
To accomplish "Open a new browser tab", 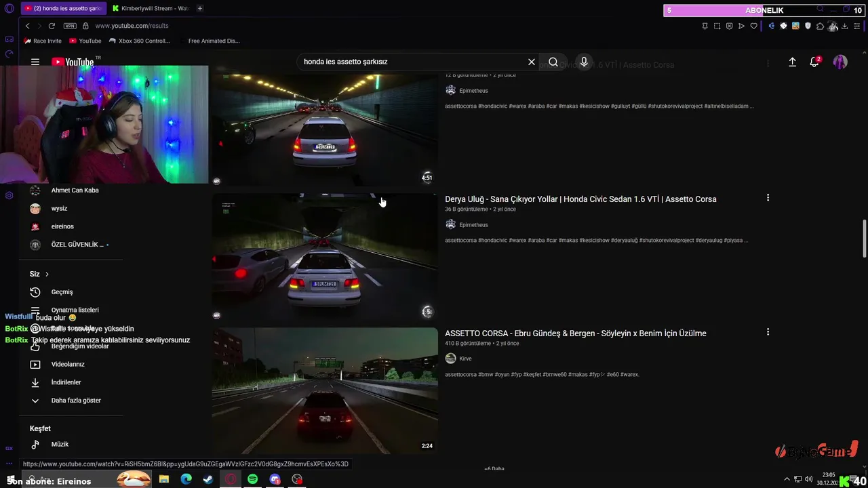I will (200, 8).
